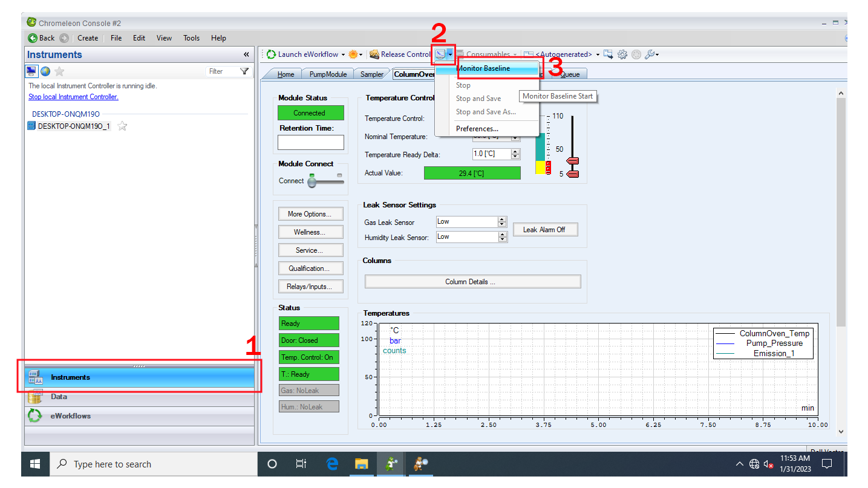Image resolution: width=868 pixels, height=488 pixels.
Task: Favorite DESKTOP-ONQM19O_1 with its star icon
Action: (122, 126)
